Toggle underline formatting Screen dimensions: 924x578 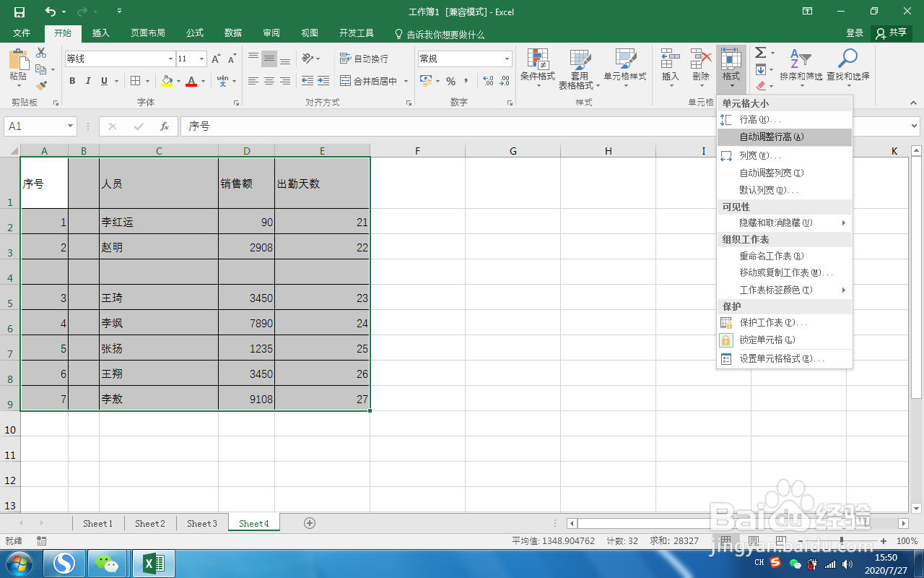click(x=105, y=81)
